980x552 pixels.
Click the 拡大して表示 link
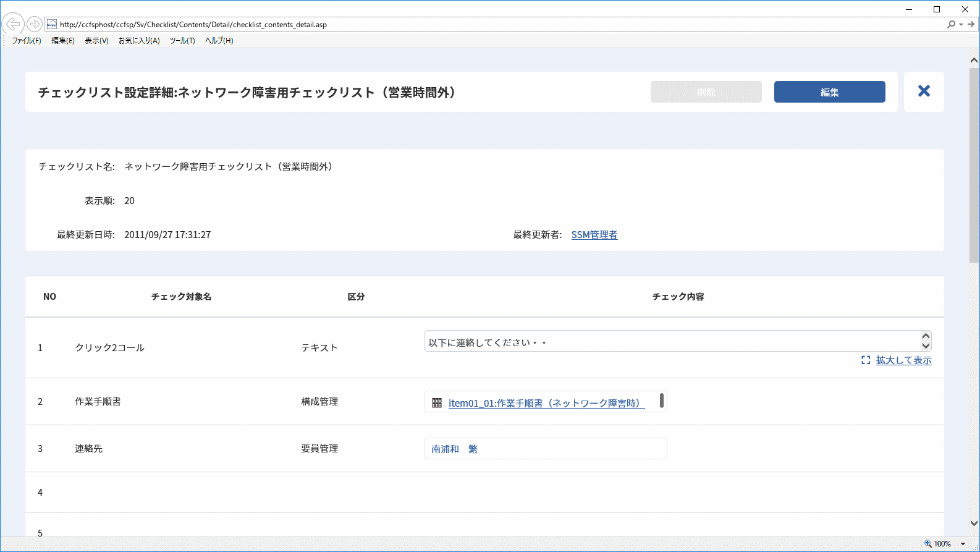[904, 360]
